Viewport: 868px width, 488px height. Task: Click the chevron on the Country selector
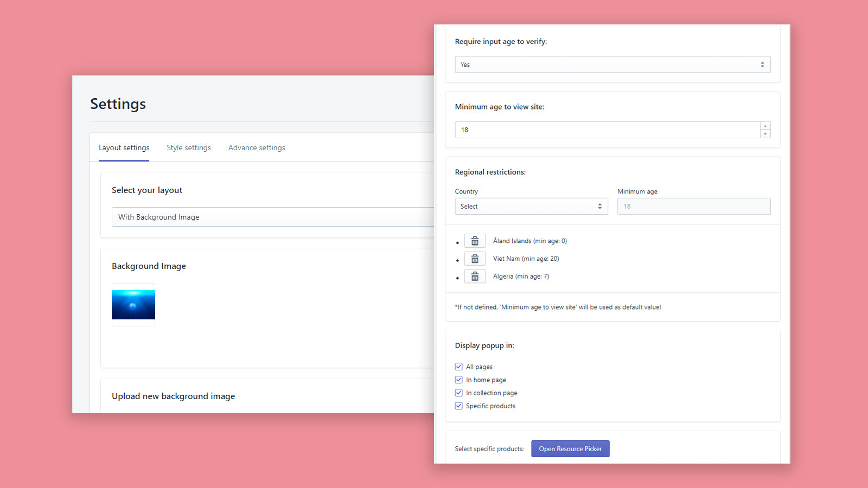(x=599, y=206)
